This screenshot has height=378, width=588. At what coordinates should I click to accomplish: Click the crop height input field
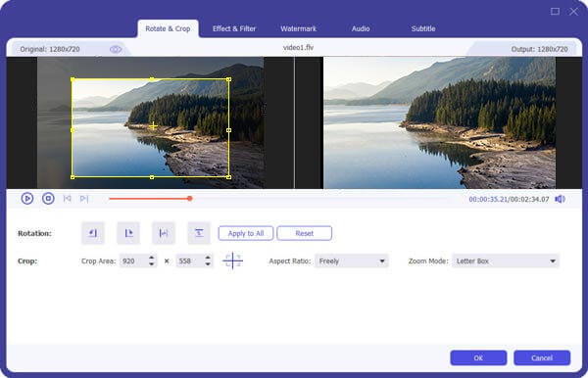pyautogui.click(x=190, y=261)
